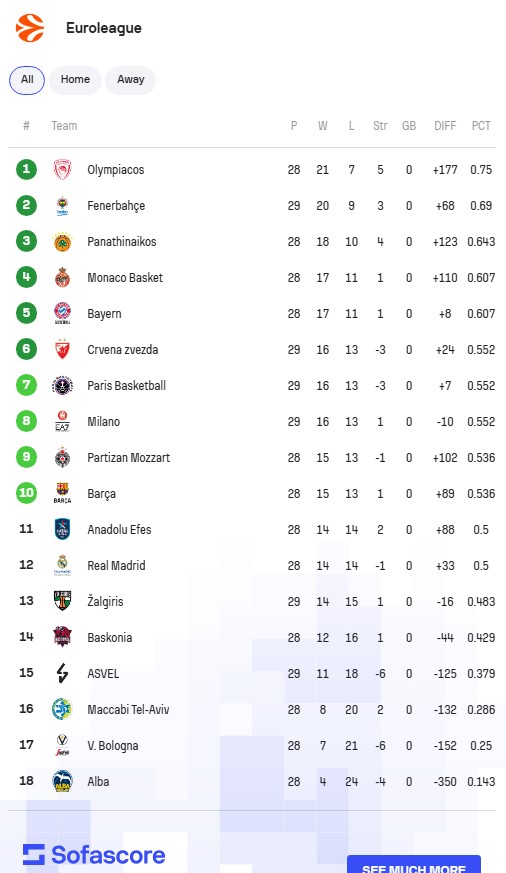Switch to the All standings filter

click(x=27, y=80)
